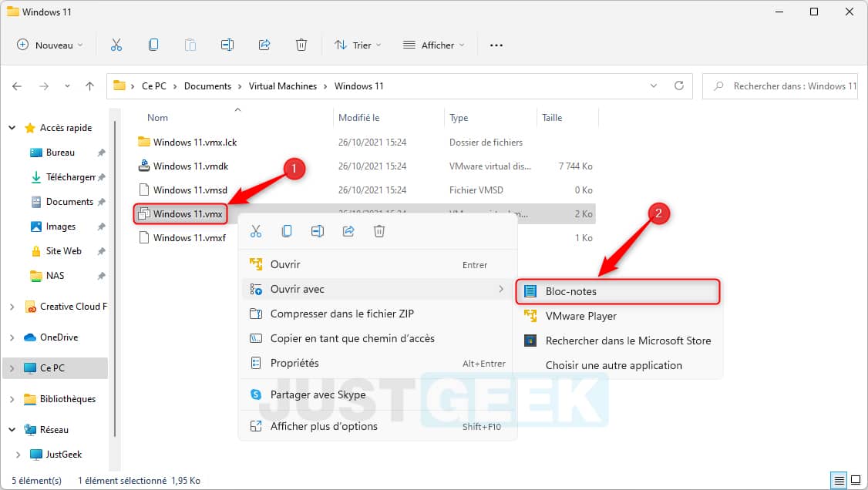Viewport: 868px width, 490px height.
Task: Open the Bureau quick access folder
Action: coord(60,153)
